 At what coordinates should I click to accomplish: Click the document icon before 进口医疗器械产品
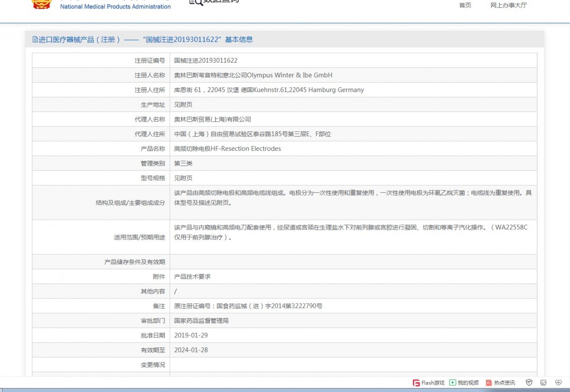pyautogui.click(x=35, y=39)
